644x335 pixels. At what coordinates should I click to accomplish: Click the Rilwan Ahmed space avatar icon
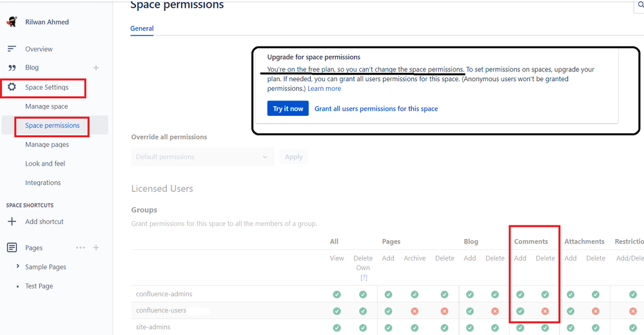coord(12,22)
